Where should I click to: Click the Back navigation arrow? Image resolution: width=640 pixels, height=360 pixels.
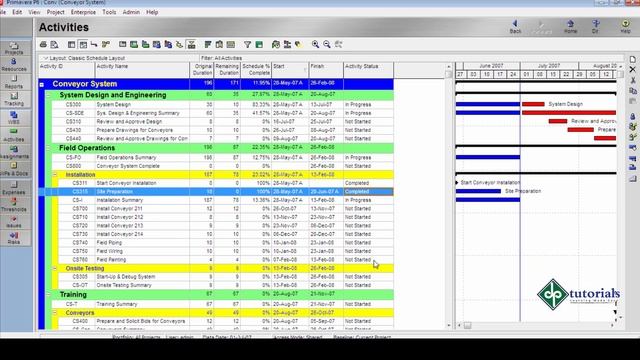tap(515, 27)
